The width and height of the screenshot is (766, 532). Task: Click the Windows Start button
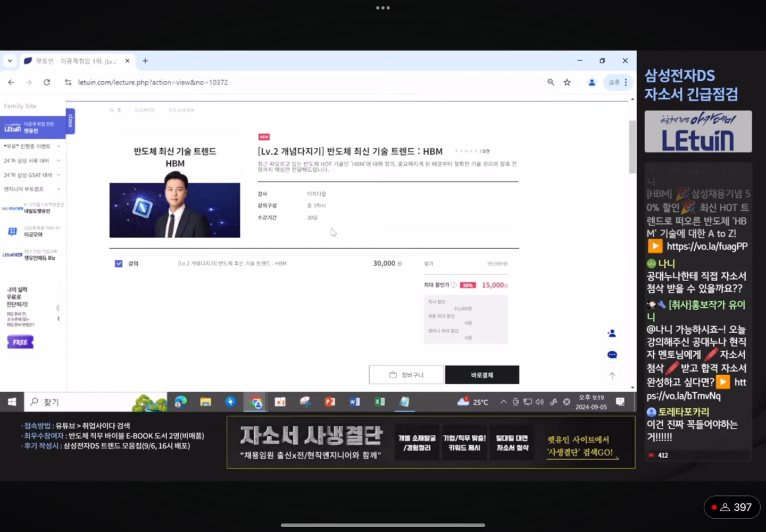tap(12, 402)
